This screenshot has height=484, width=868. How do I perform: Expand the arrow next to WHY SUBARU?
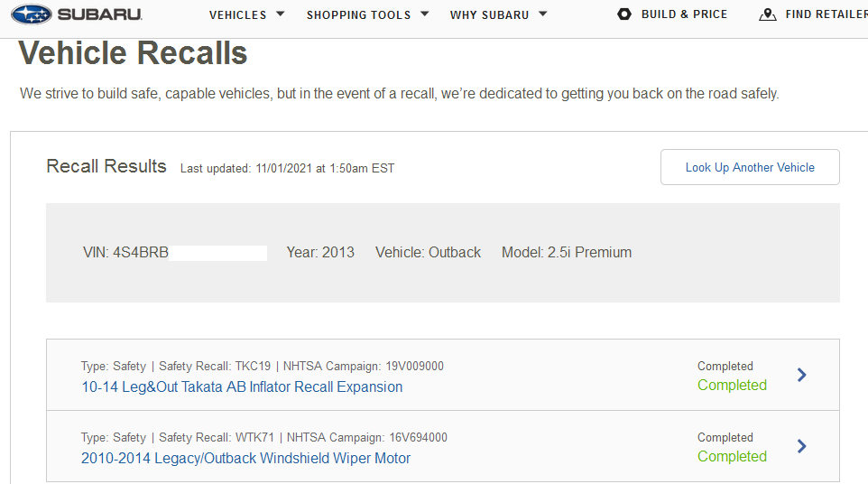542,14
